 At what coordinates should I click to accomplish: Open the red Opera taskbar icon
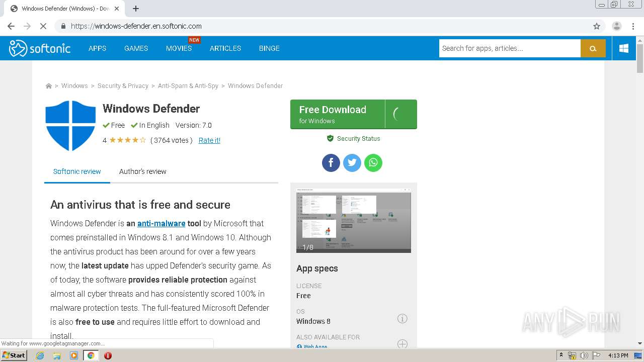point(108,355)
